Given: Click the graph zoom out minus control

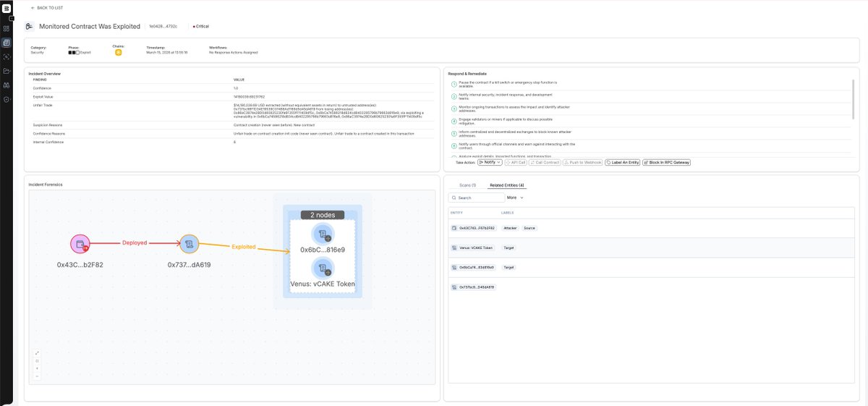Looking at the screenshot, I should [37, 376].
